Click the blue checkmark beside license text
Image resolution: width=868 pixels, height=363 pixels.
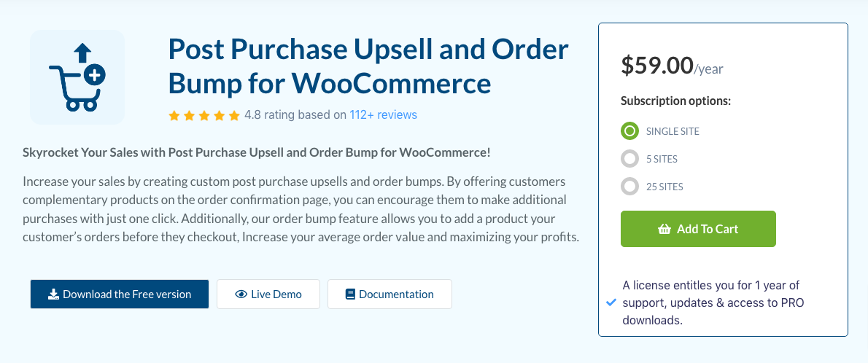point(611,302)
